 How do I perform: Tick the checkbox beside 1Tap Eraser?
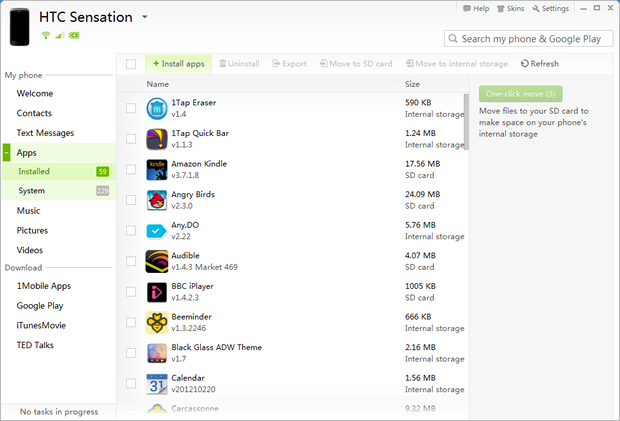(x=131, y=108)
